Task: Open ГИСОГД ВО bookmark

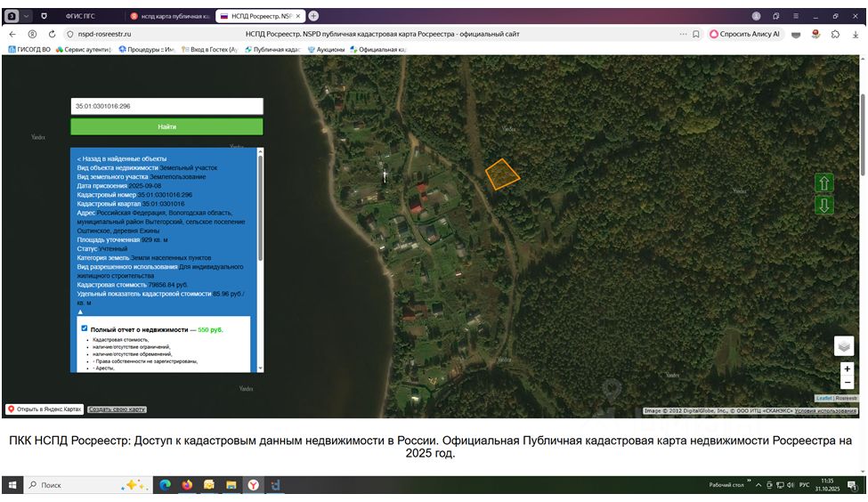Action: [x=29, y=49]
